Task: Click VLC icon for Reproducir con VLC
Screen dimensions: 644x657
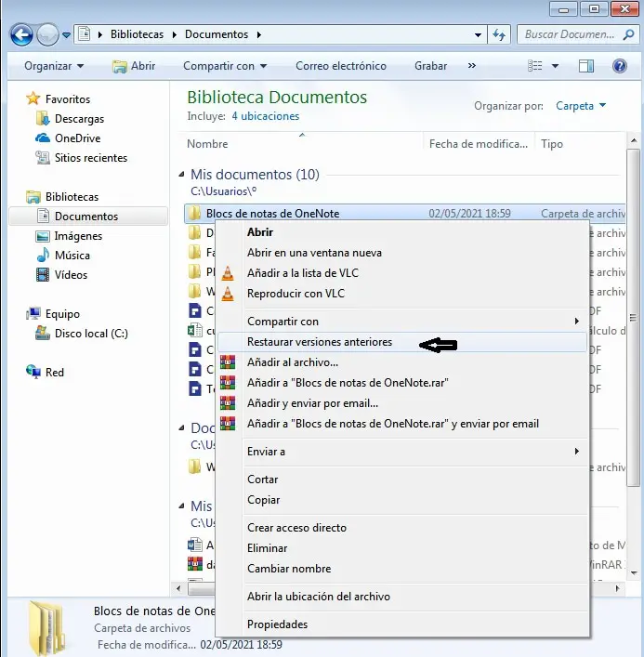Action: pyautogui.click(x=228, y=294)
